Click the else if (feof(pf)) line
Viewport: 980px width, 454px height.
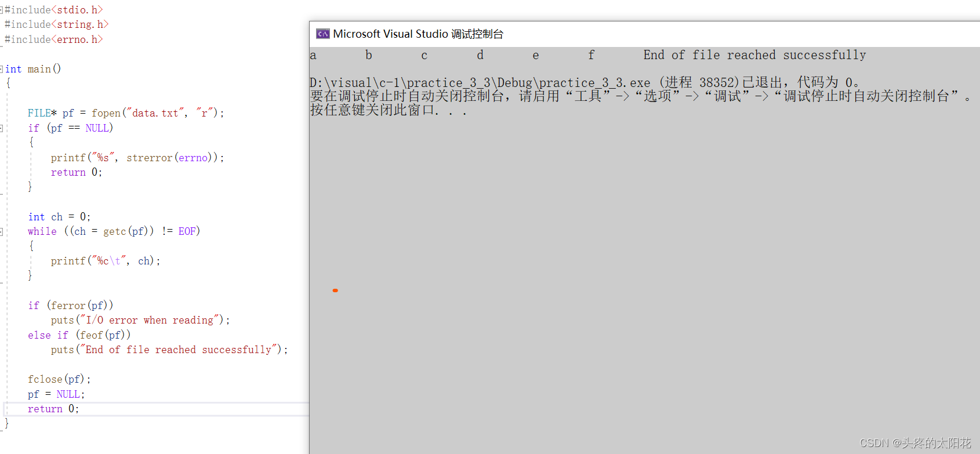click(x=79, y=335)
